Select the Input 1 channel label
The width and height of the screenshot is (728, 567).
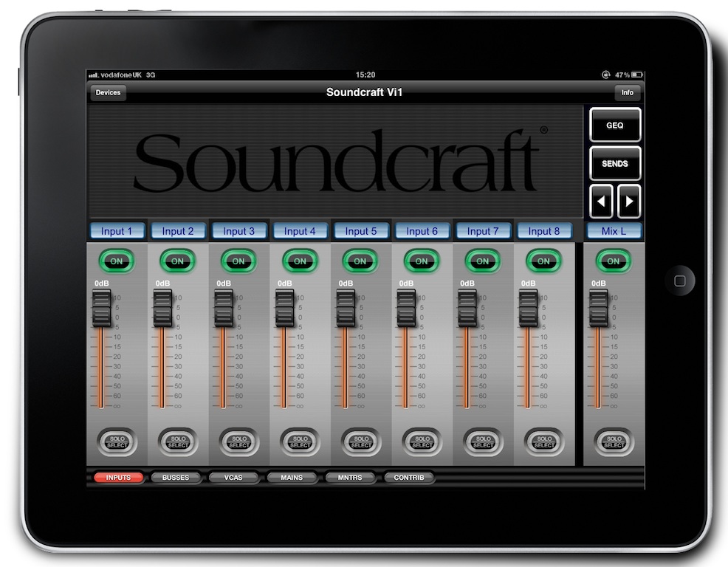pos(117,231)
